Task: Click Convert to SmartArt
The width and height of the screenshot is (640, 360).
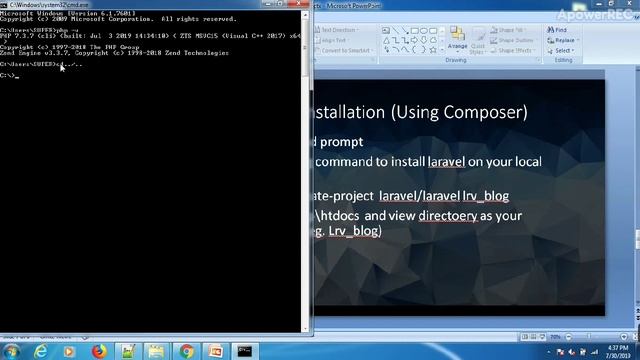Action: click(344, 50)
